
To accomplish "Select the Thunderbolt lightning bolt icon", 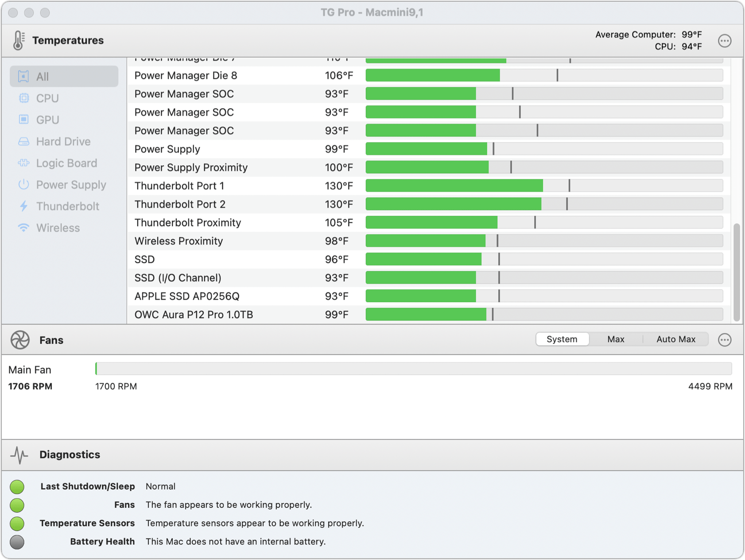I will (24, 206).
